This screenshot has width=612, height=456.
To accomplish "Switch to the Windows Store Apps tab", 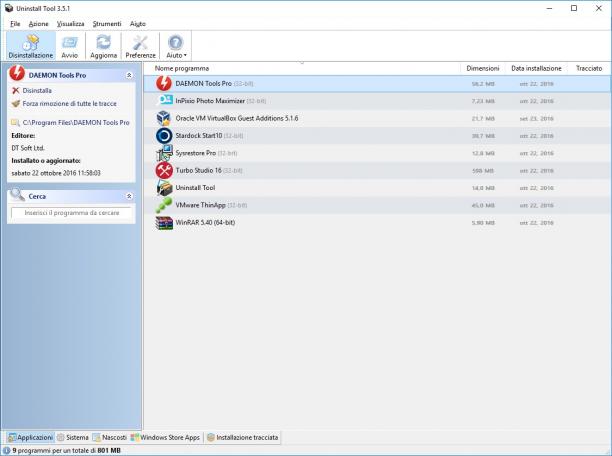I will click(x=165, y=437).
